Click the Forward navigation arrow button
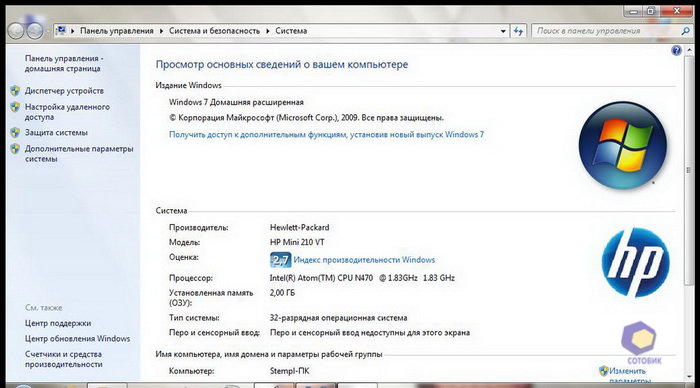The height and width of the screenshot is (388, 700). (x=34, y=31)
